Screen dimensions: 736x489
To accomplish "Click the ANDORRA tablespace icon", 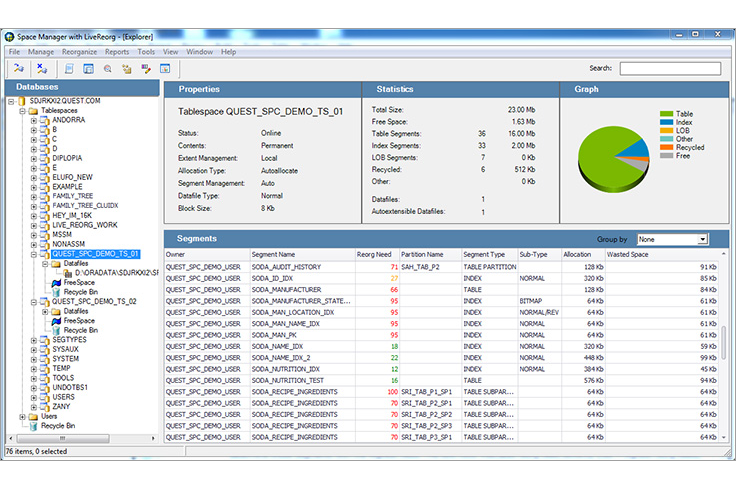I will (45, 121).
